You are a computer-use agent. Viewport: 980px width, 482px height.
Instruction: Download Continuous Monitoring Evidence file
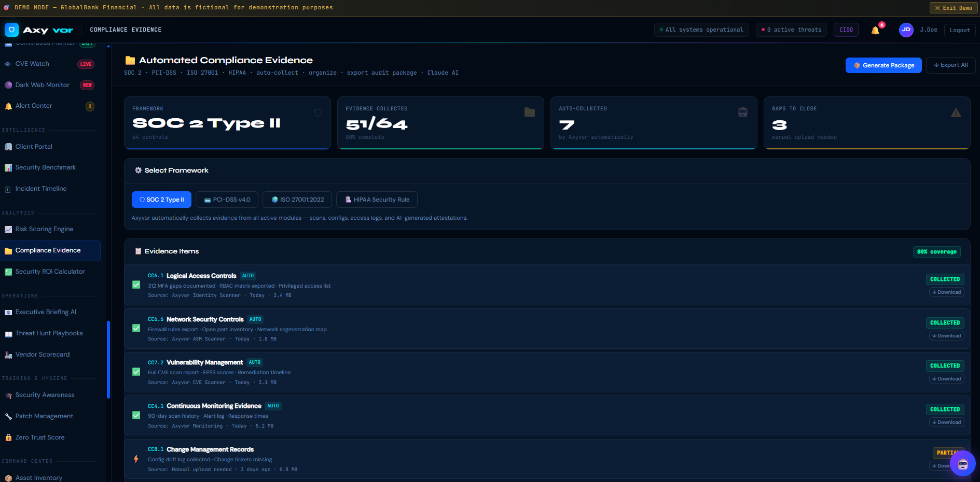(947, 422)
